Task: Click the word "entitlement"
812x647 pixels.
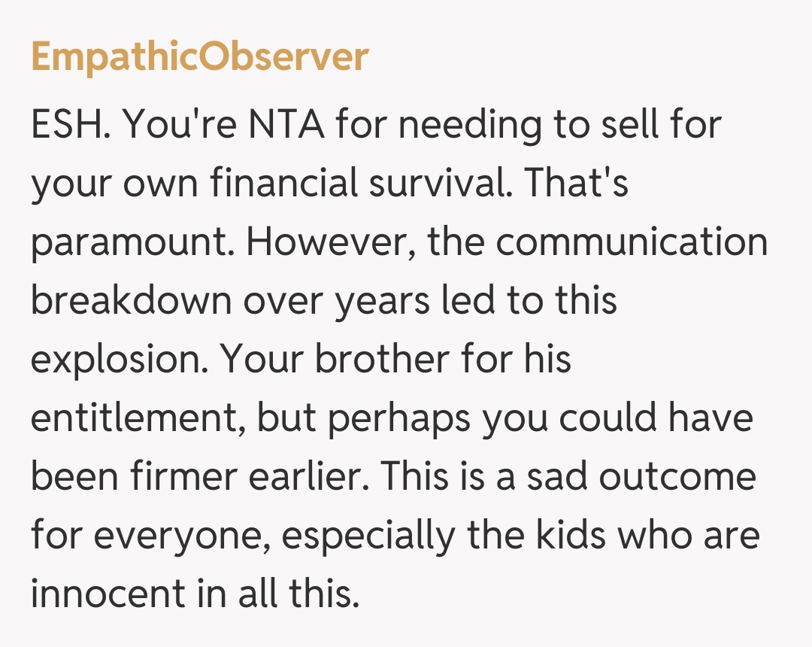Action: 136,418
